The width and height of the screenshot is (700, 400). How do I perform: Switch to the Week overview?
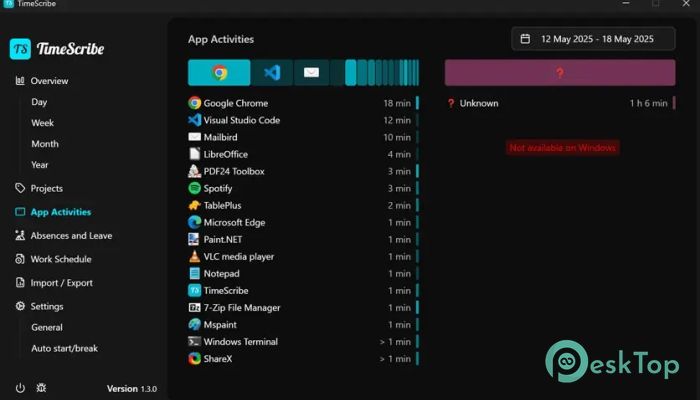[42, 123]
